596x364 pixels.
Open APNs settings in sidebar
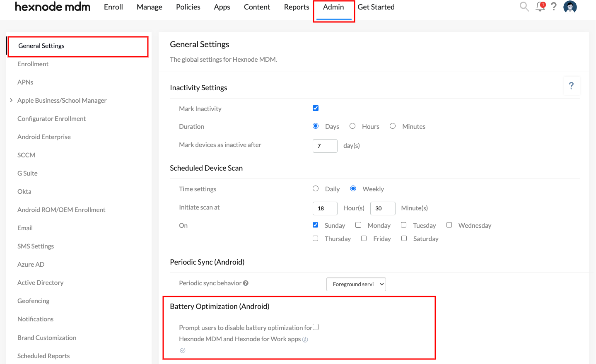coord(25,82)
